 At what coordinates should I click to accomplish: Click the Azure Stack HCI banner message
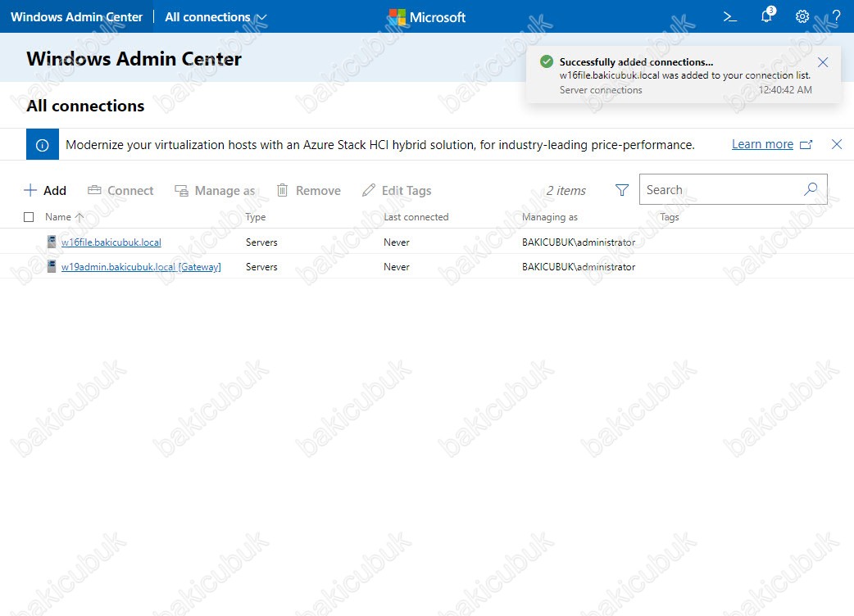tap(380, 145)
